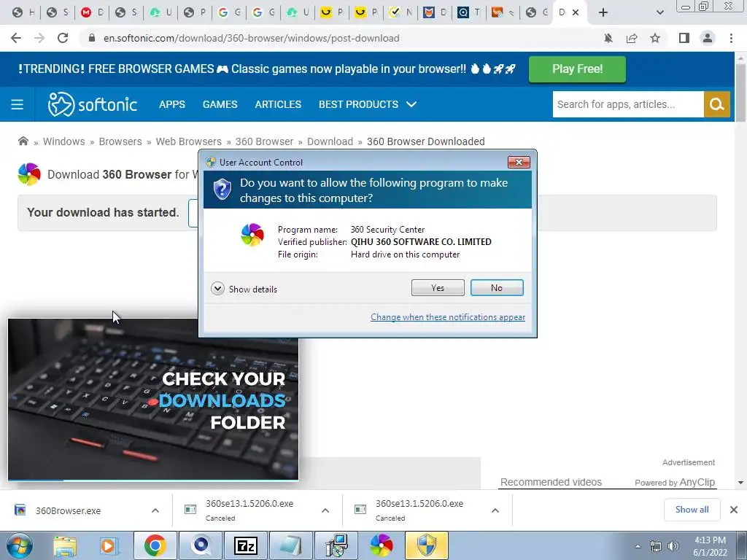Show hidden tray icons arrow
Viewport: 747px width, 560px height.
coord(638,547)
